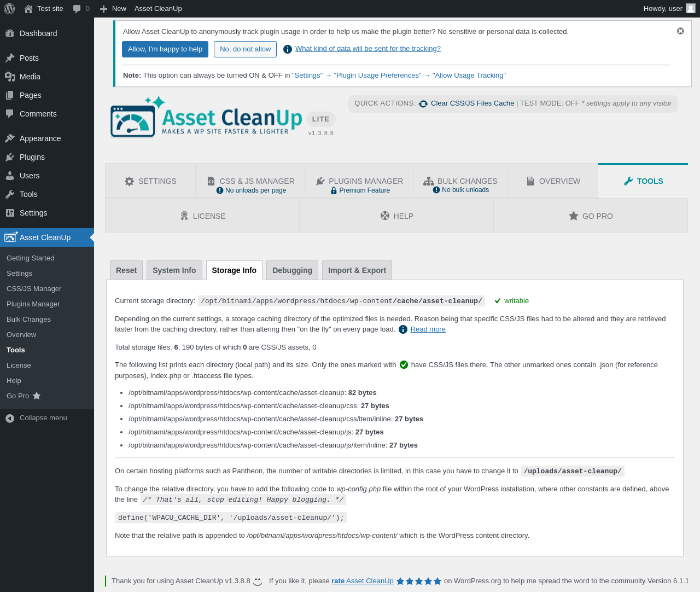Click the rate Asset CleanUp link

coord(363,581)
